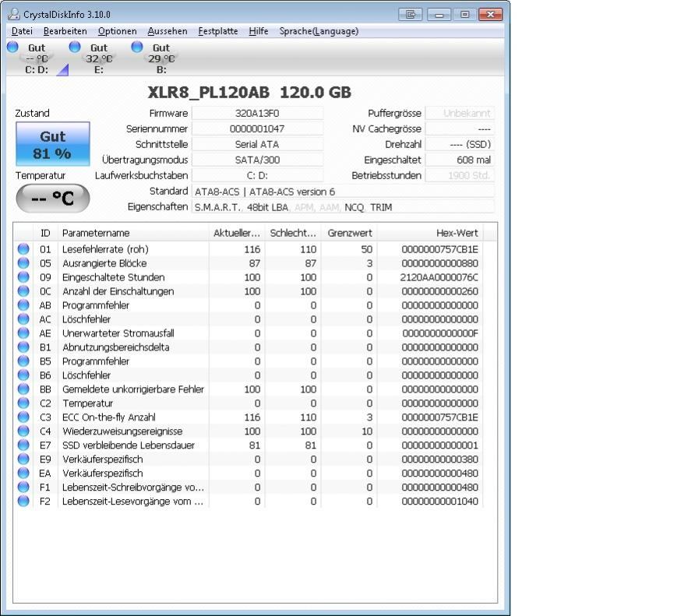Open the Festplatte menu
The image size is (695, 616).
click(x=217, y=31)
